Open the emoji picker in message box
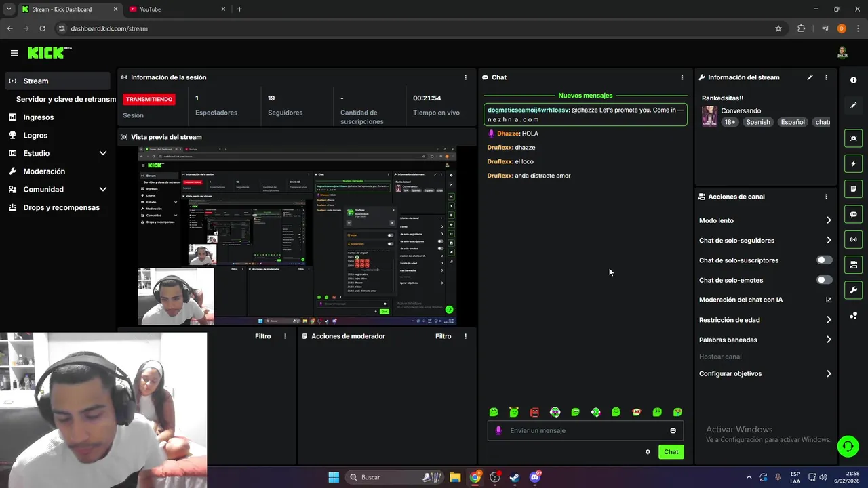Image resolution: width=868 pixels, height=488 pixels. 673,430
